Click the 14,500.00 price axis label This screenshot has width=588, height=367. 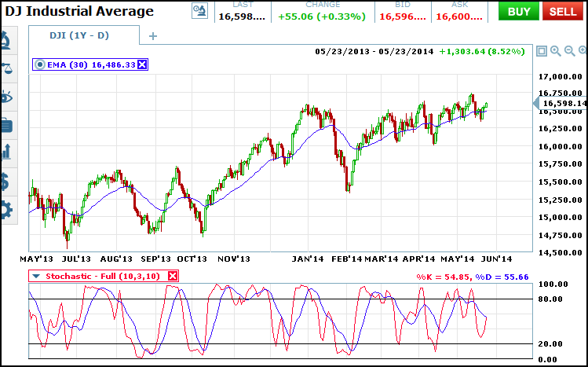click(x=561, y=252)
